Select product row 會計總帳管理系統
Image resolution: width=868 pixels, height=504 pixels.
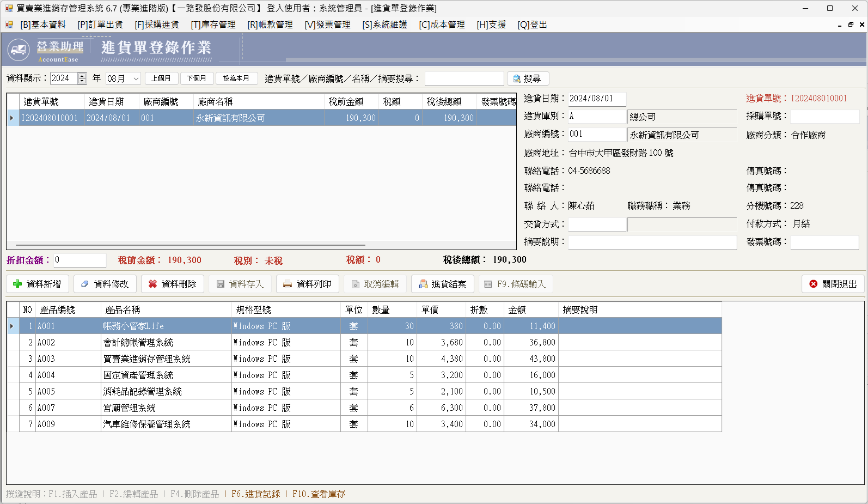[x=364, y=342]
